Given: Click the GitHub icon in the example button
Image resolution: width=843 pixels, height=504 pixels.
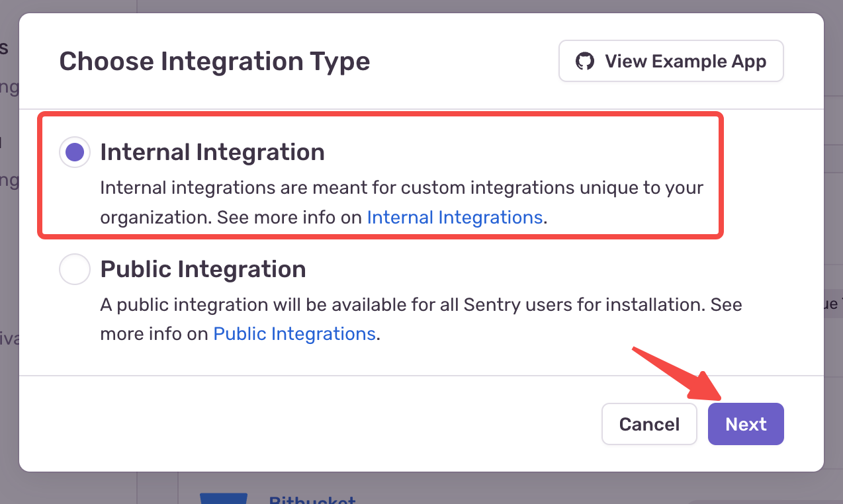Looking at the screenshot, I should pyautogui.click(x=584, y=62).
